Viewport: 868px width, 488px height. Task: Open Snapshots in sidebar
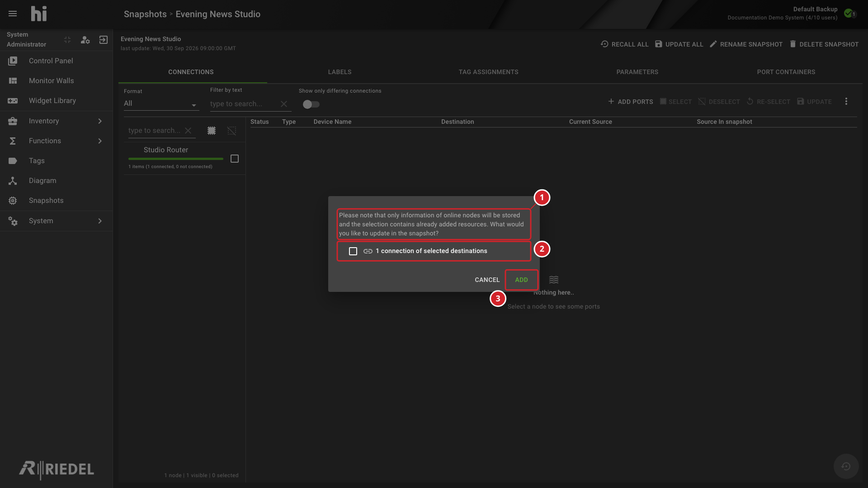pos(56,200)
